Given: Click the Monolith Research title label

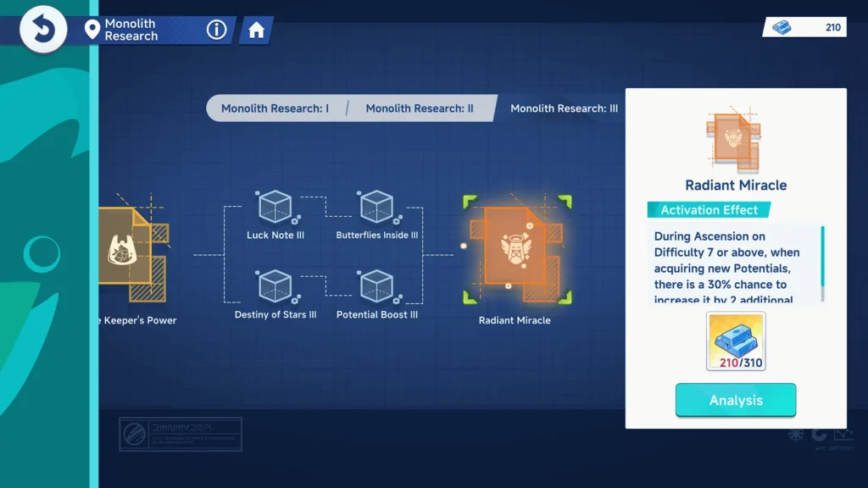Looking at the screenshot, I should click(131, 30).
